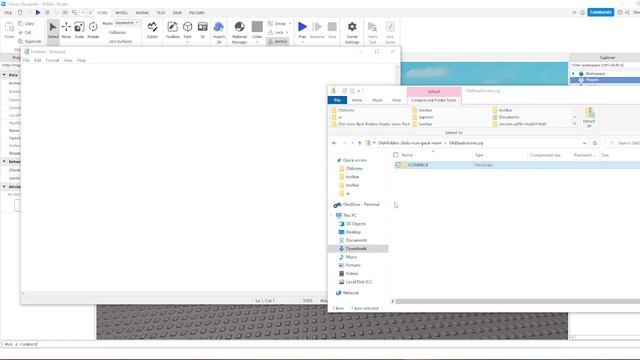Open File Explorer File tab

337,100
